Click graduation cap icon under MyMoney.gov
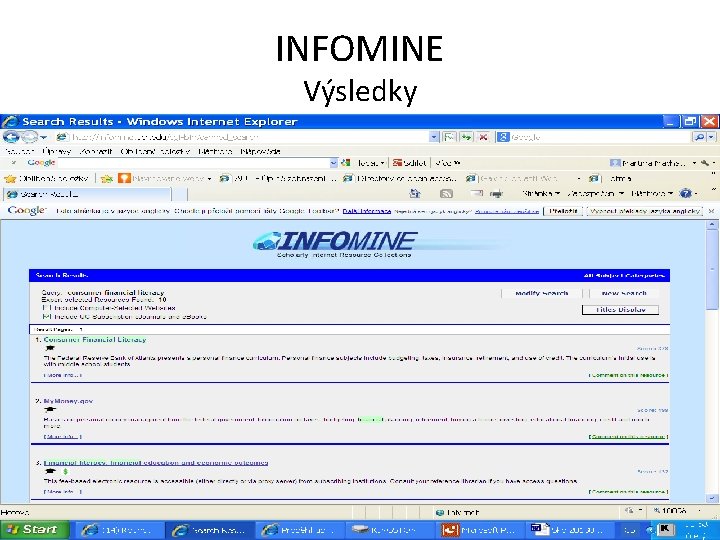This screenshot has height=540, width=720. tap(50, 410)
